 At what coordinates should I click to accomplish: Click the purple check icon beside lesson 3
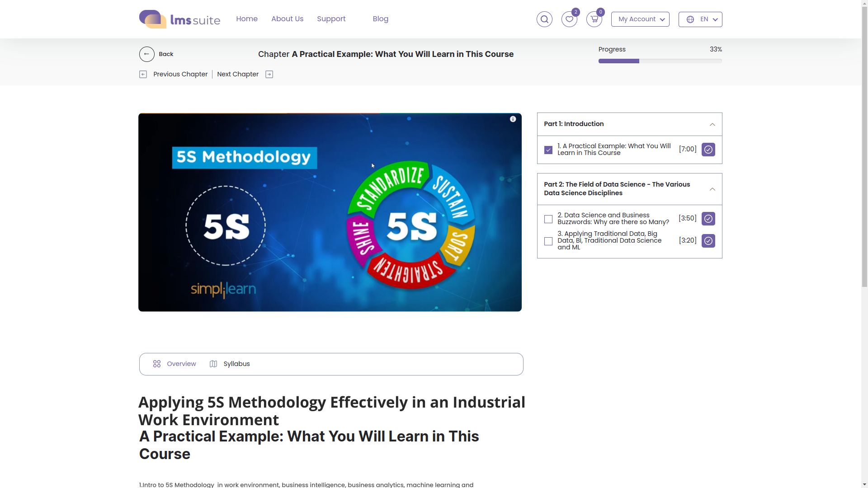[708, 241]
